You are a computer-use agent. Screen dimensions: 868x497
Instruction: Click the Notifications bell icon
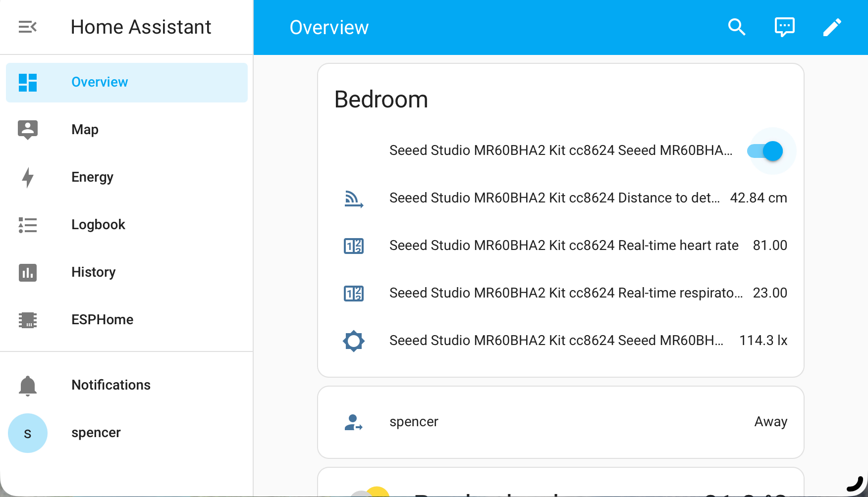click(28, 385)
